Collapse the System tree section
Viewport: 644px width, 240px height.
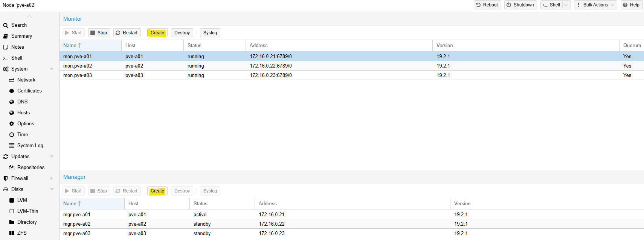pyautogui.click(x=52, y=69)
